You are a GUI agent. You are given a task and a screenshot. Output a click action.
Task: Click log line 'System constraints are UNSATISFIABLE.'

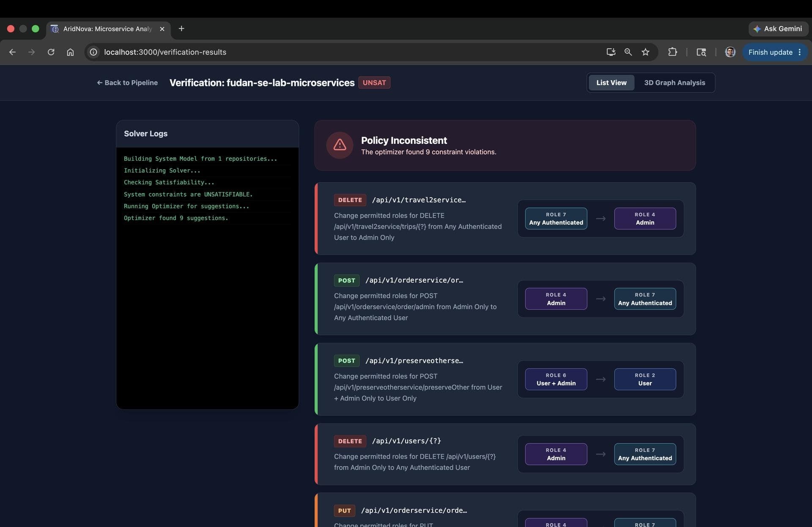point(188,194)
